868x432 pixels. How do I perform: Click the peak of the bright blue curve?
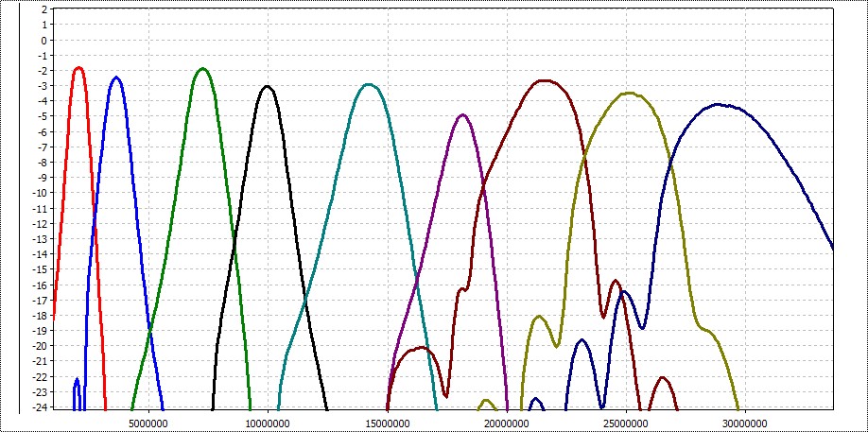click(x=116, y=78)
